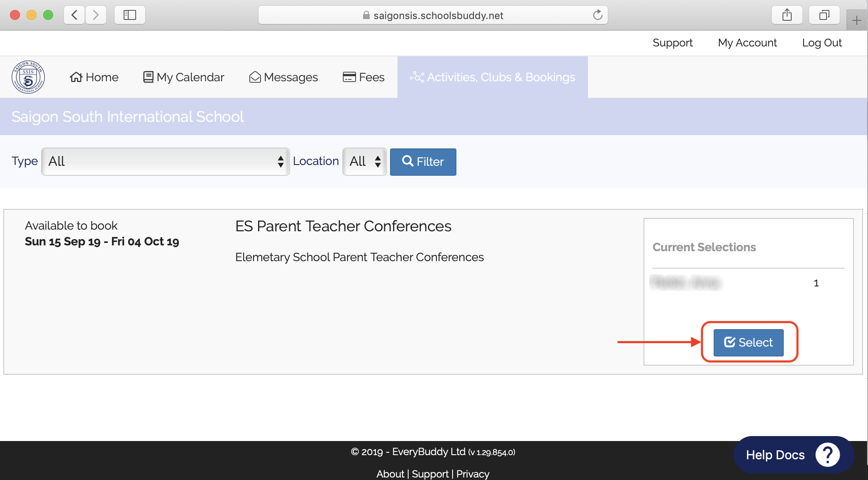This screenshot has height=480, width=868.
Task: Show all tabs overview icon
Action: tap(824, 15)
